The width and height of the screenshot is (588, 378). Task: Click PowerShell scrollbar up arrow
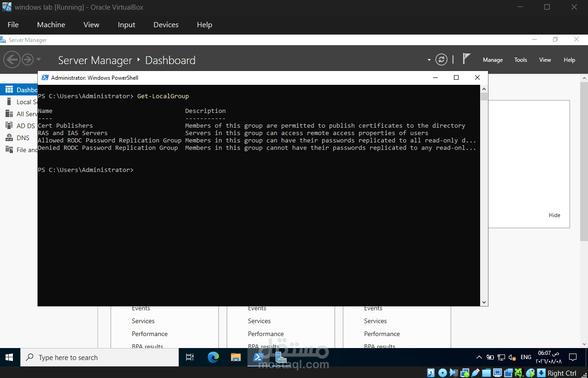484,89
